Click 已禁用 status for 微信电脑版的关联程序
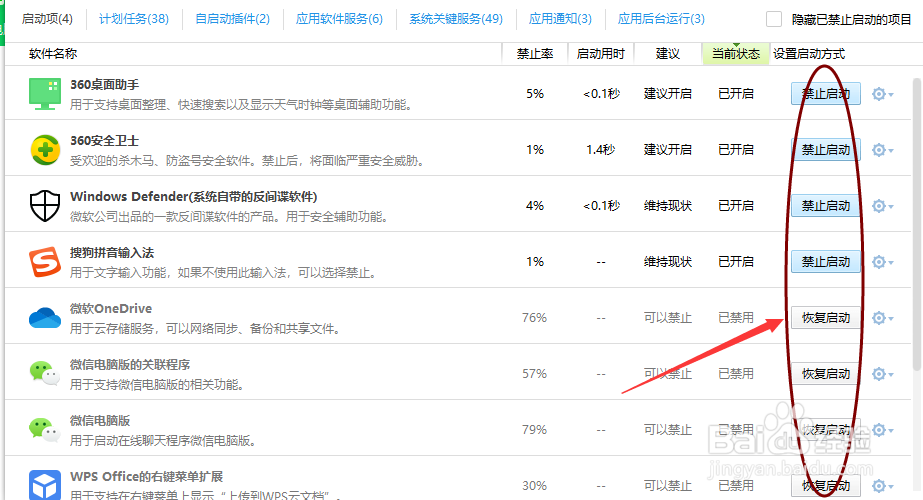The height and width of the screenshot is (500, 923). coord(736,373)
